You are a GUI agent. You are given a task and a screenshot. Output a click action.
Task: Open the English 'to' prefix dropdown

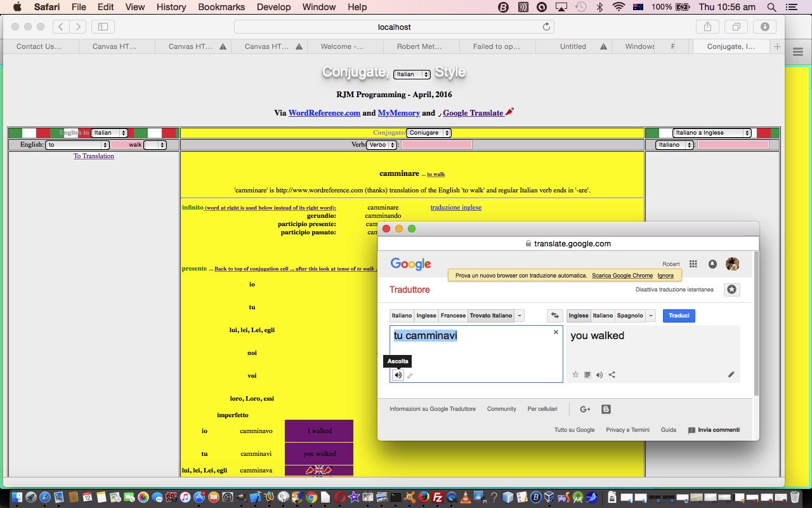coord(77,145)
